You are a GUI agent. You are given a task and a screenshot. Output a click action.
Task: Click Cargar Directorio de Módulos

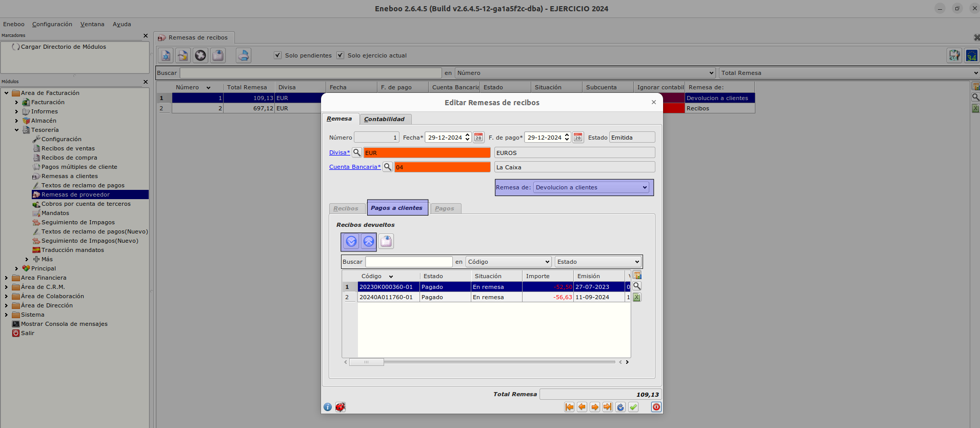click(x=63, y=47)
